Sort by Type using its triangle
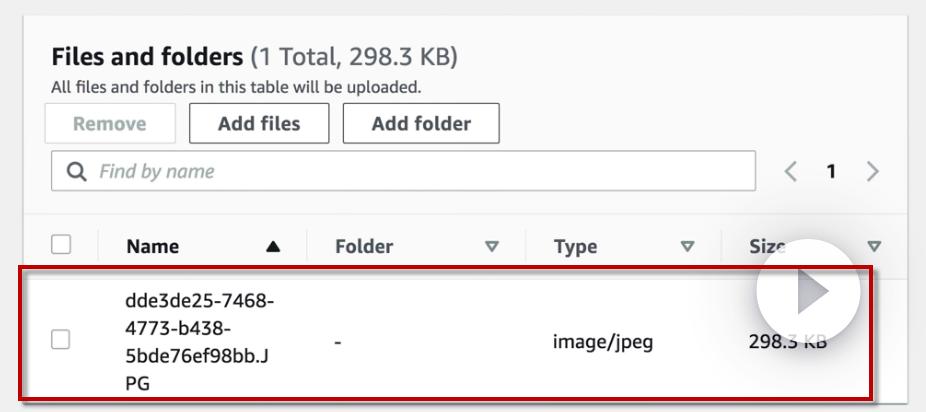 (686, 247)
